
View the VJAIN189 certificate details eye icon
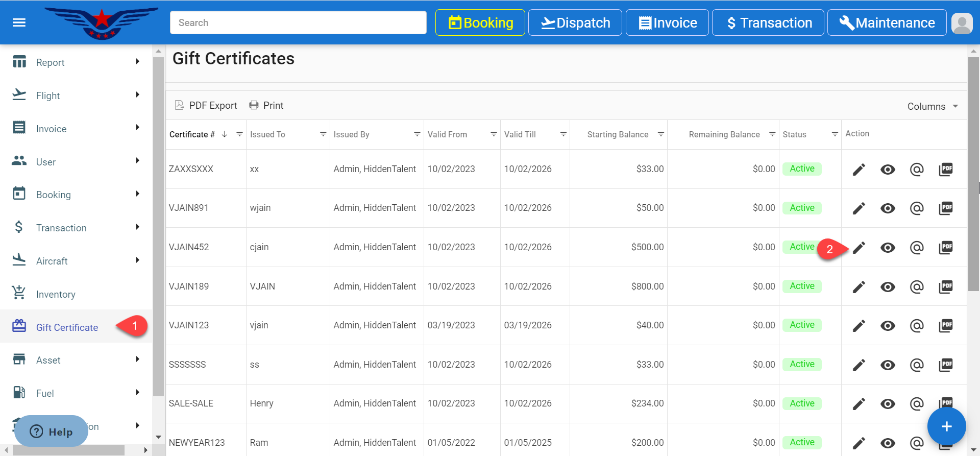pos(888,287)
